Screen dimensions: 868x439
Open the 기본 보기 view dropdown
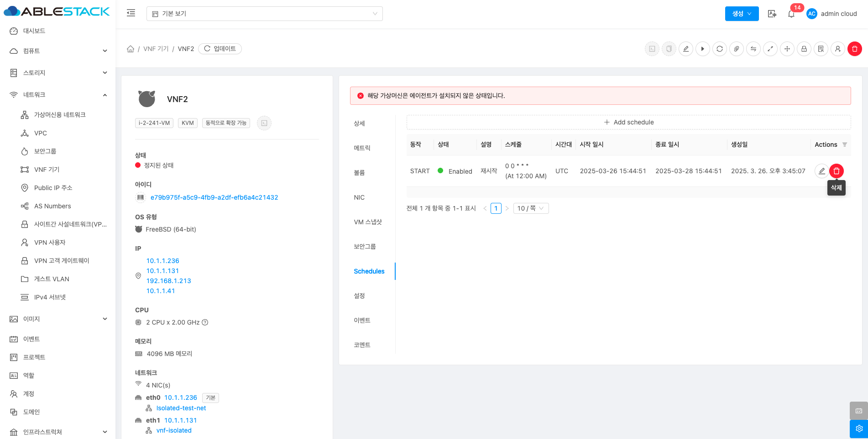[264, 14]
